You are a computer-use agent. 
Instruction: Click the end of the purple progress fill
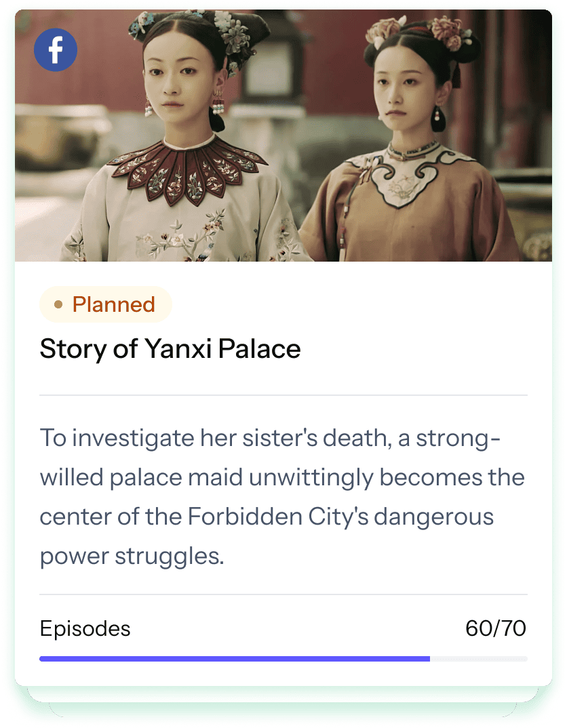429,659
